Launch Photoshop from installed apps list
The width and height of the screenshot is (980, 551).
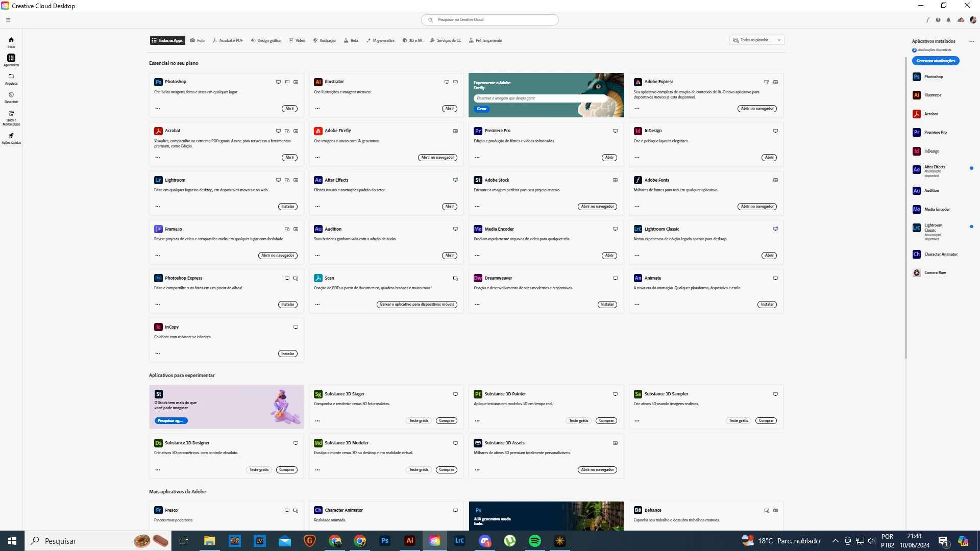click(x=933, y=77)
